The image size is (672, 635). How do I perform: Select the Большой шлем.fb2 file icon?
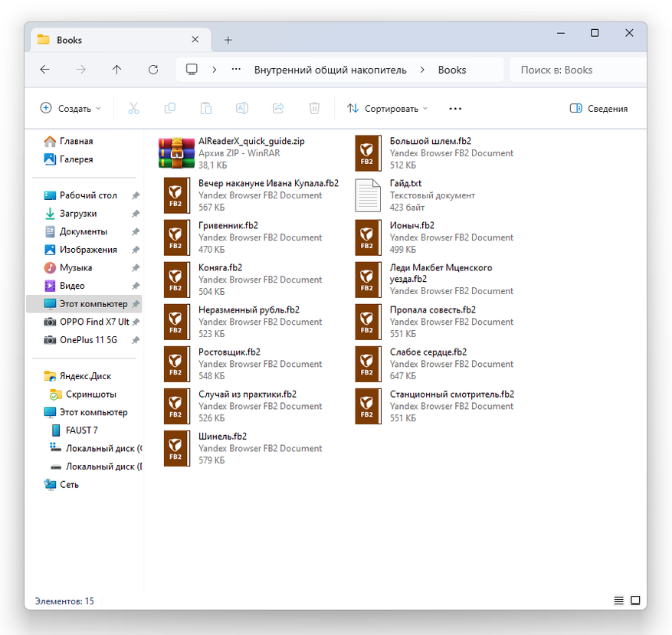click(368, 153)
